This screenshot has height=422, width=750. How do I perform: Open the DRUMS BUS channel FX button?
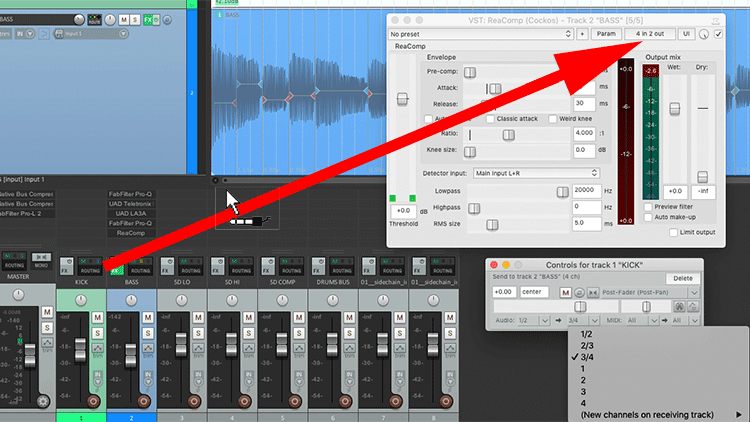[319, 266]
